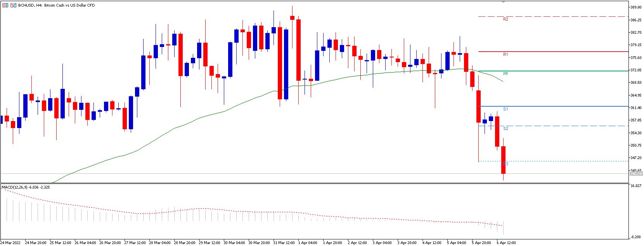This screenshot has width=644, height=246.
Task: Click the current price tag on price axis
Action: [x=635, y=174]
